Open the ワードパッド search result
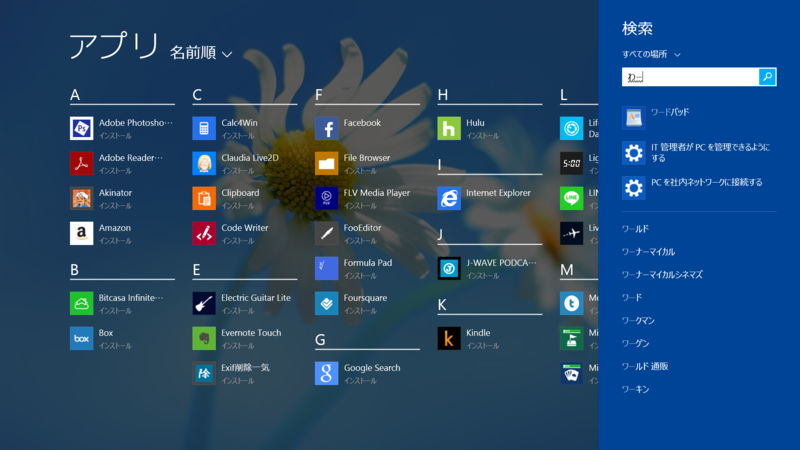Screen dimensions: 800x450 699,117
